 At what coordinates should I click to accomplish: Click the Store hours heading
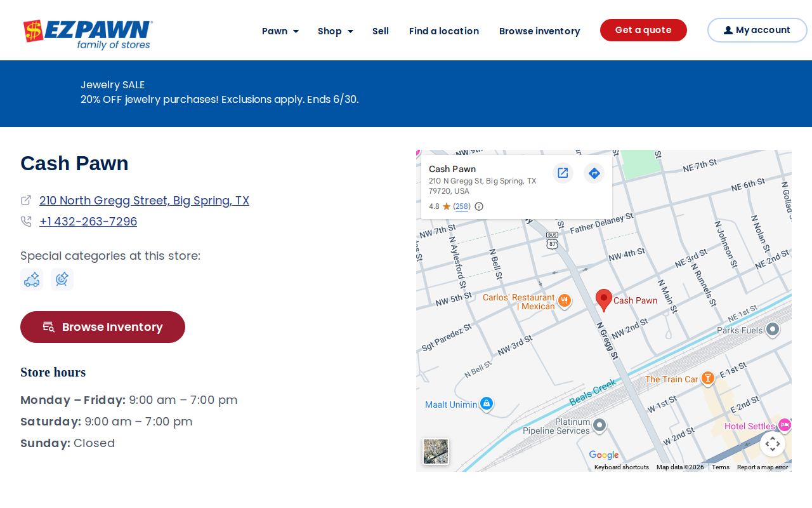53,372
